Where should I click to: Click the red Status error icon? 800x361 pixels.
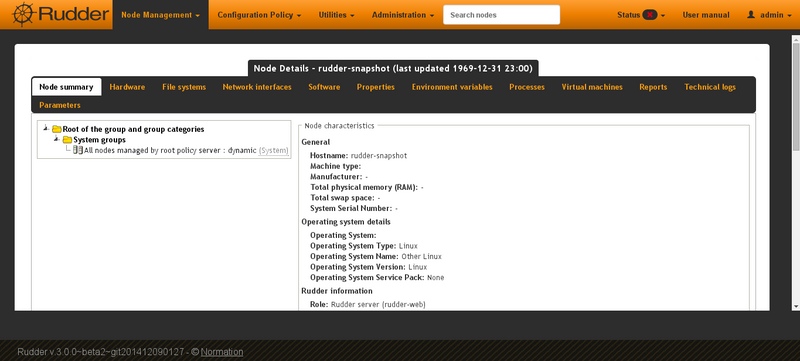649,15
